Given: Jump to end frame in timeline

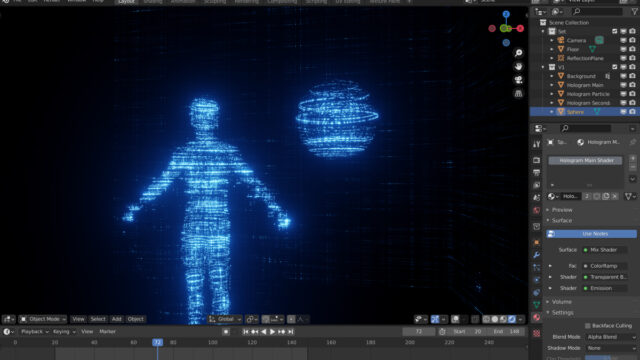Looking at the screenshot, I should 291,332.
